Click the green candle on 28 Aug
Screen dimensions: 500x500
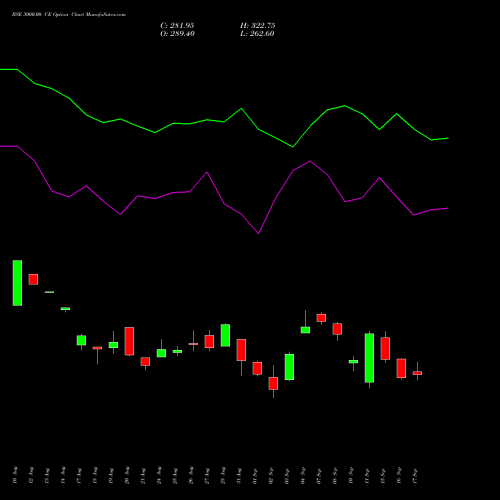click(x=225, y=335)
